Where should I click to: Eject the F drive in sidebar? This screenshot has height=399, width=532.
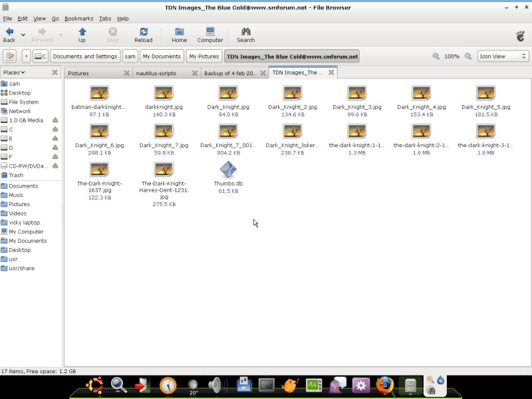(x=55, y=157)
